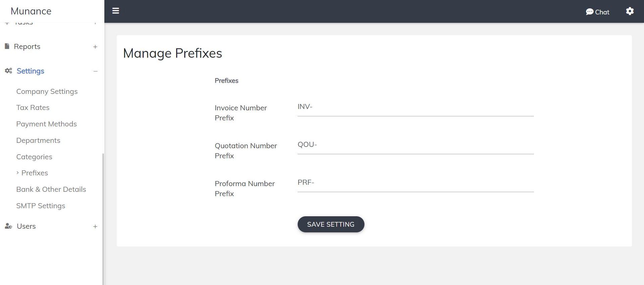Focus the Quotation Number Prefix field
The height and width of the screenshot is (285, 644).
click(416, 145)
